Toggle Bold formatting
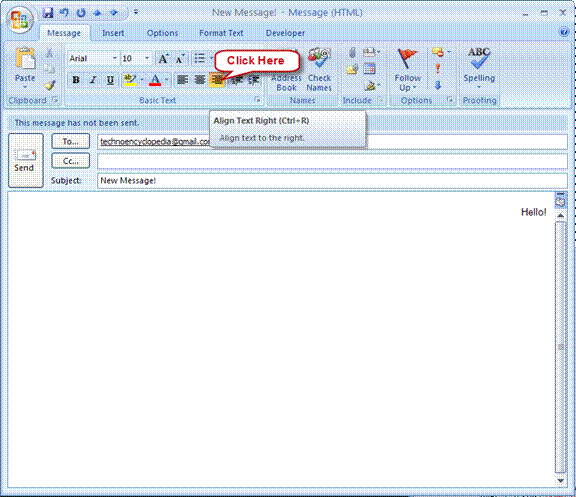Viewport: 576px width, 497px height. coord(76,80)
